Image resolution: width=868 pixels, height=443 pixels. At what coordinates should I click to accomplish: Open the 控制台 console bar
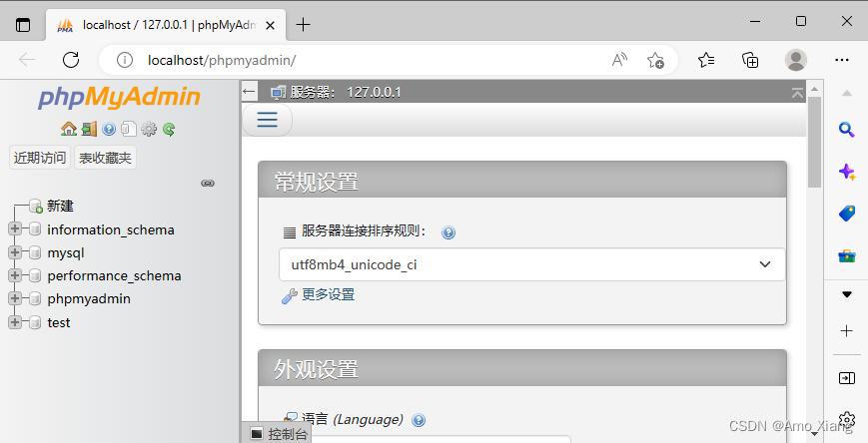point(279,434)
